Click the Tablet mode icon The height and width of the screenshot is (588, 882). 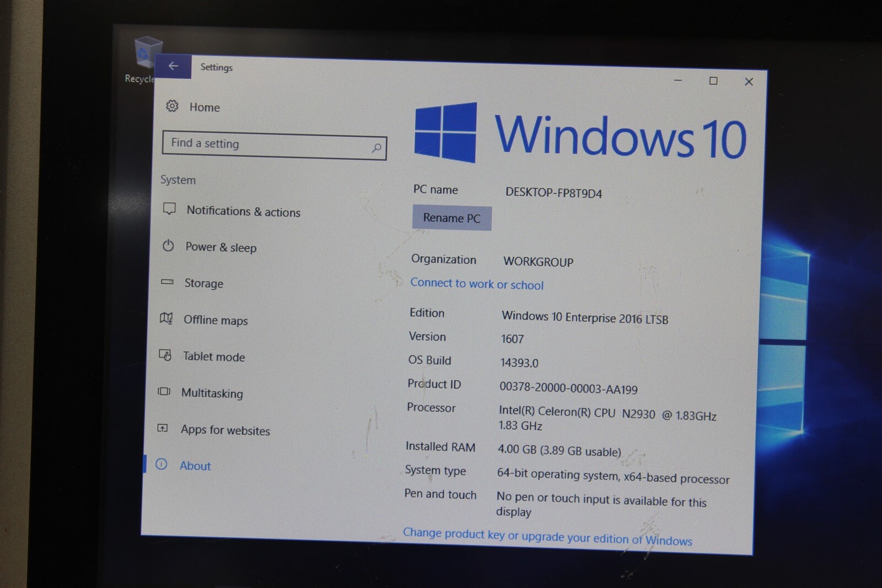coord(165,355)
